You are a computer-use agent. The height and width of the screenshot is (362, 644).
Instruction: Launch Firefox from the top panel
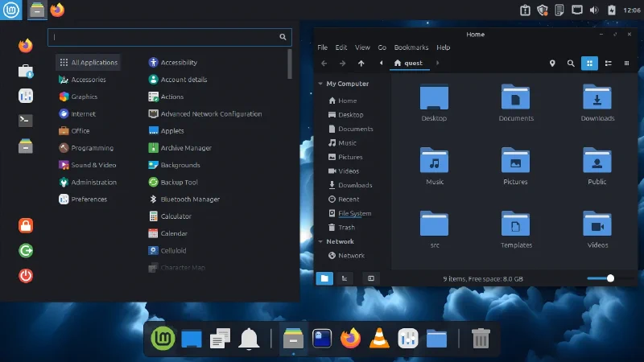pyautogui.click(x=57, y=10)
